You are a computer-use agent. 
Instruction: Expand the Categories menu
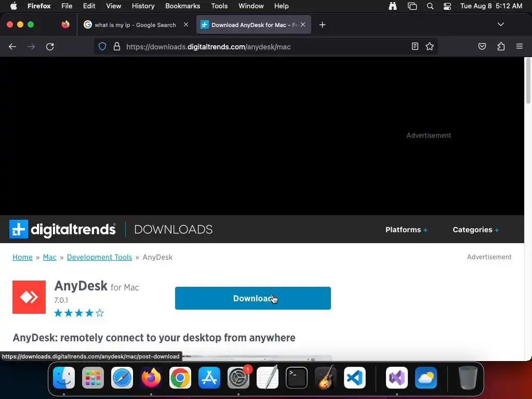pyautogui.click(x=476, y=230)
